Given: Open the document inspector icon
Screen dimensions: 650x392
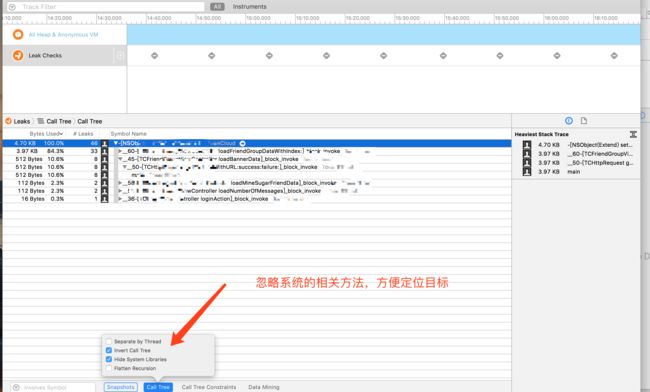Looking at the screenshot, I should click(584, 121).
